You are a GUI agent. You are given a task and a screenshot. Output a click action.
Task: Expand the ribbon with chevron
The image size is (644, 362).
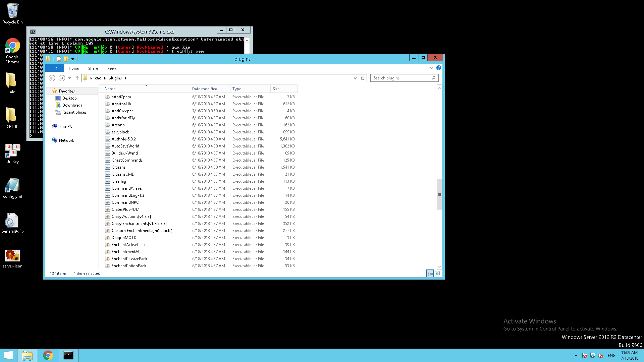point(431,68)
